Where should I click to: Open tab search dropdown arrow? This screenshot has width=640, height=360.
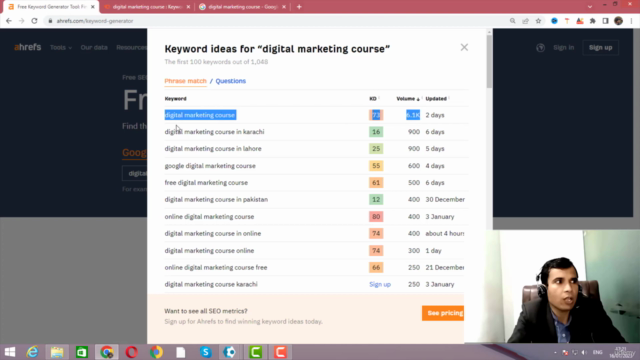(589, 7)
